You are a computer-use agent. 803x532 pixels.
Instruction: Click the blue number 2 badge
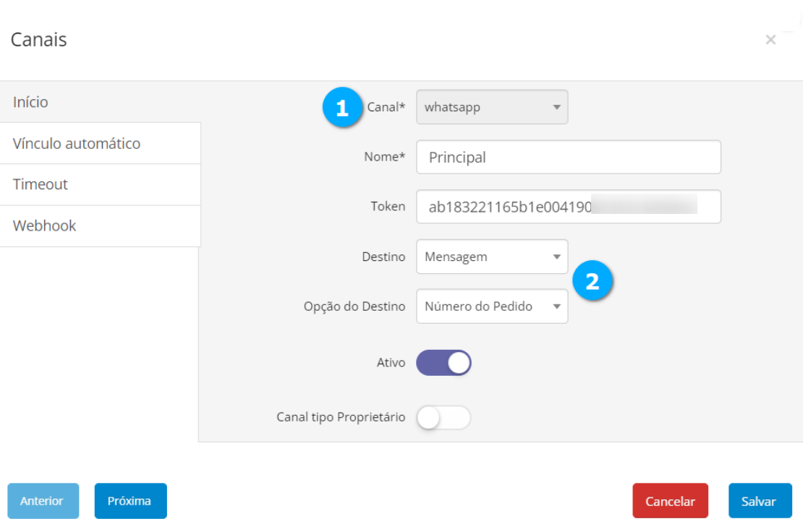click(592, 282)
